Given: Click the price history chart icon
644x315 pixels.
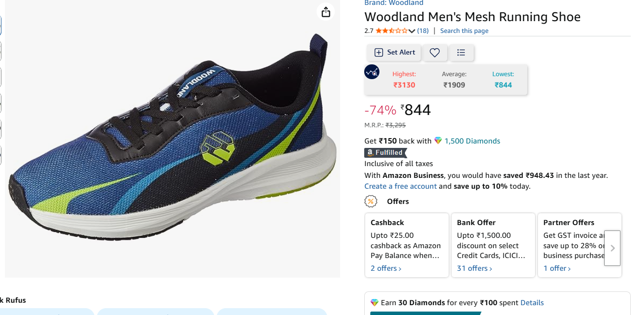Looking at the screenshot, I should pyautogui.click(x=372, y=72).
